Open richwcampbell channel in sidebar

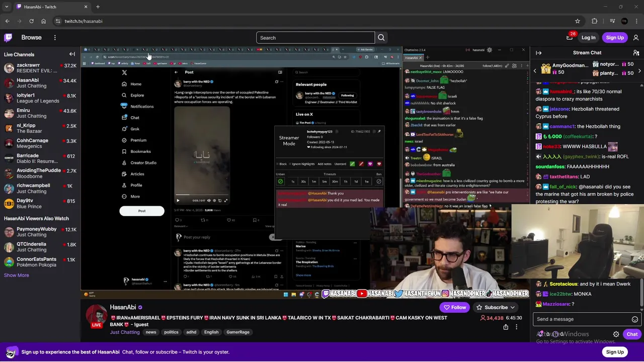[40, 189]
